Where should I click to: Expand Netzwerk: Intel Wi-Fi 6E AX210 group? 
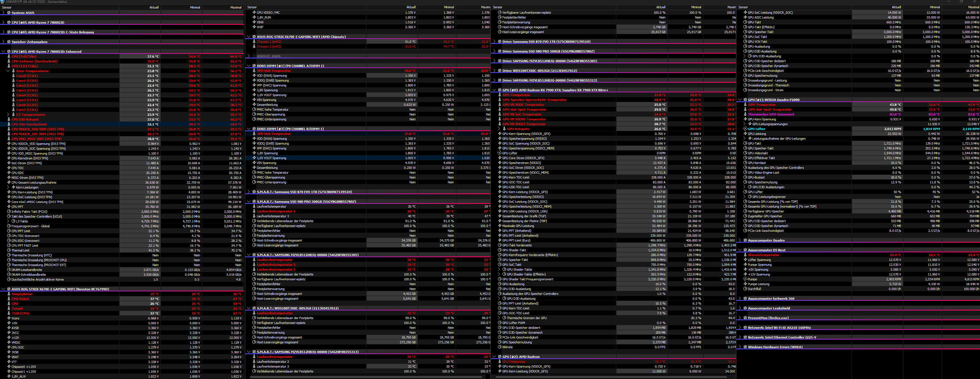pos(740,328)
